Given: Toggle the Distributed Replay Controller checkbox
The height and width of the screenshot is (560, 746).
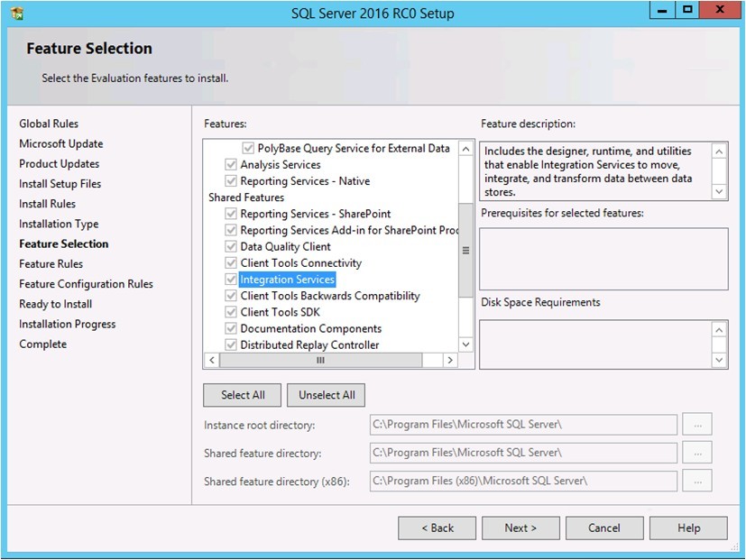Looking at the screenshot, I should coord(231,345).
